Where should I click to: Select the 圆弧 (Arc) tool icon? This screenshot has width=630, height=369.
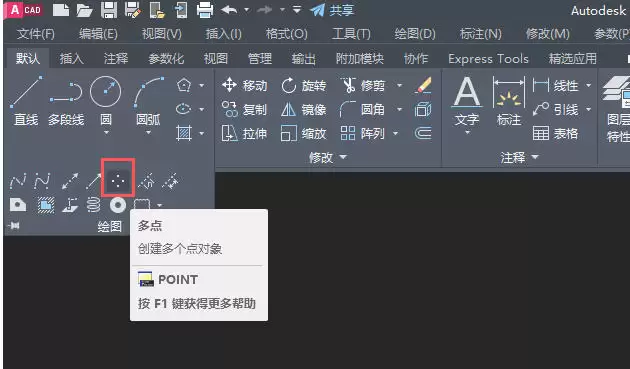(x=148, y=92)
